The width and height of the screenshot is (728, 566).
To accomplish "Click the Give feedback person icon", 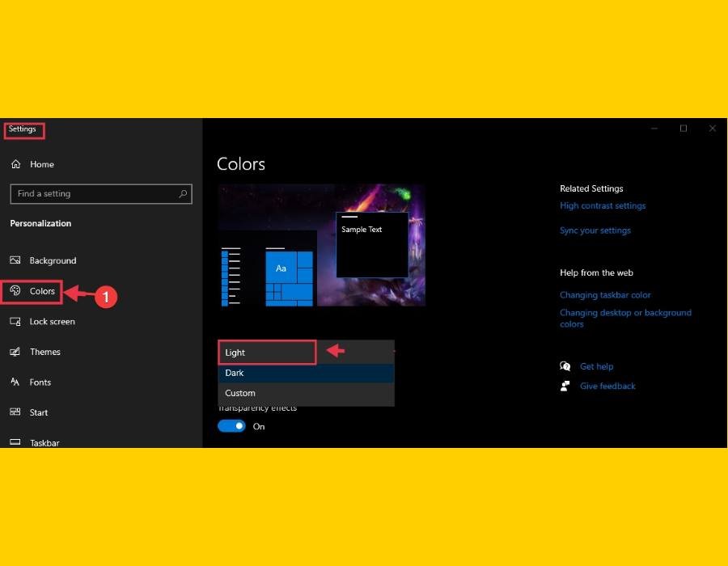I will pos(565,386).
